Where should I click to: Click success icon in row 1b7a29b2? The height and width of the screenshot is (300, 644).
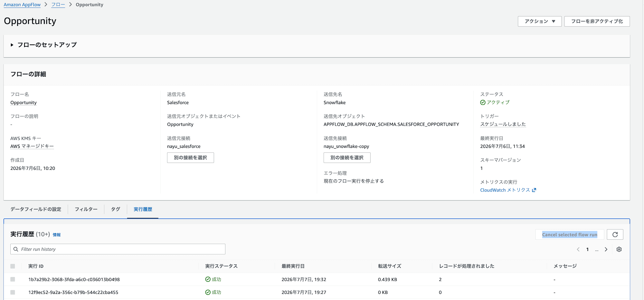(208, 279)
